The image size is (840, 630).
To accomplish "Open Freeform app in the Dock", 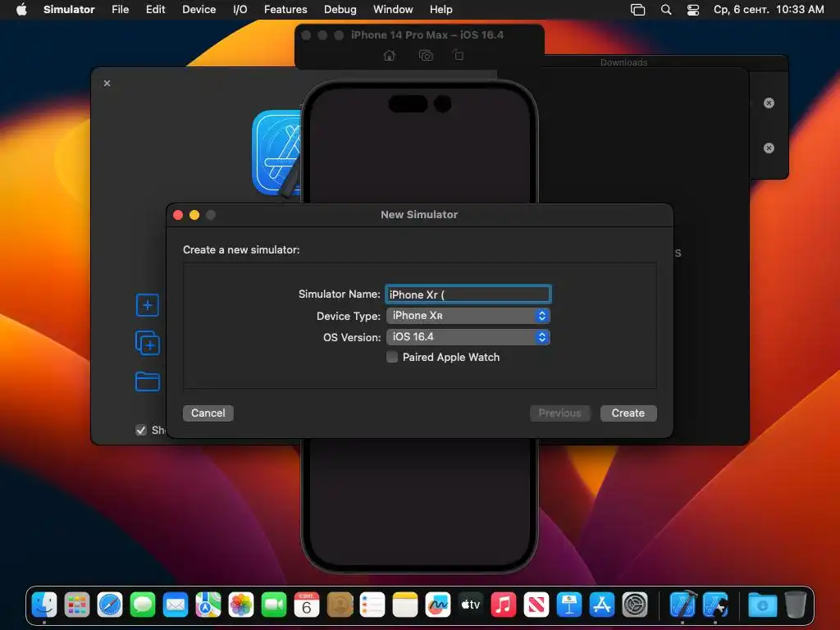I will 438,605.
